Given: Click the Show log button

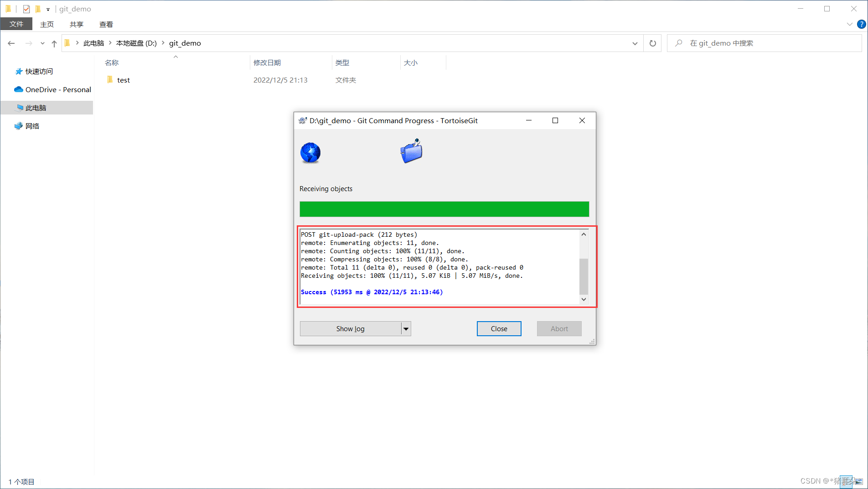Looking at the screenshot, I should click(x=350, y=328).
